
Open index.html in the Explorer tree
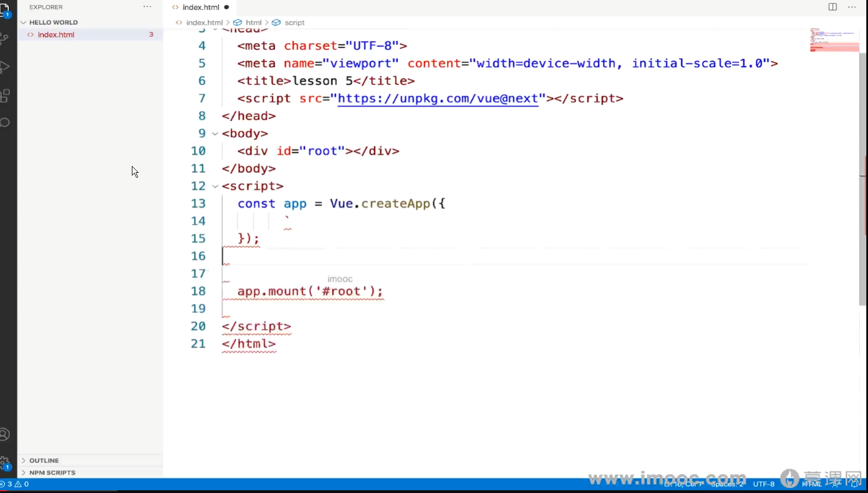click(x=90, y=35)
